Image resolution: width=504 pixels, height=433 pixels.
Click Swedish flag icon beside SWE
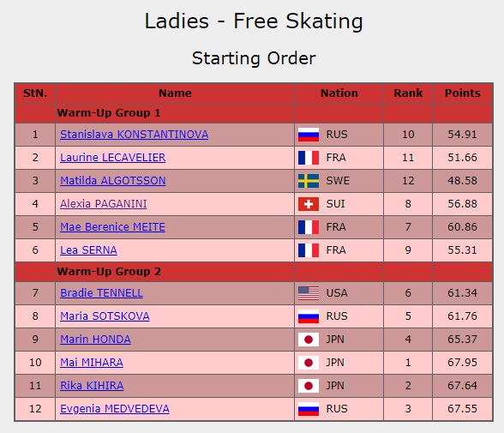pyautogui.click(x=309, y=181)
